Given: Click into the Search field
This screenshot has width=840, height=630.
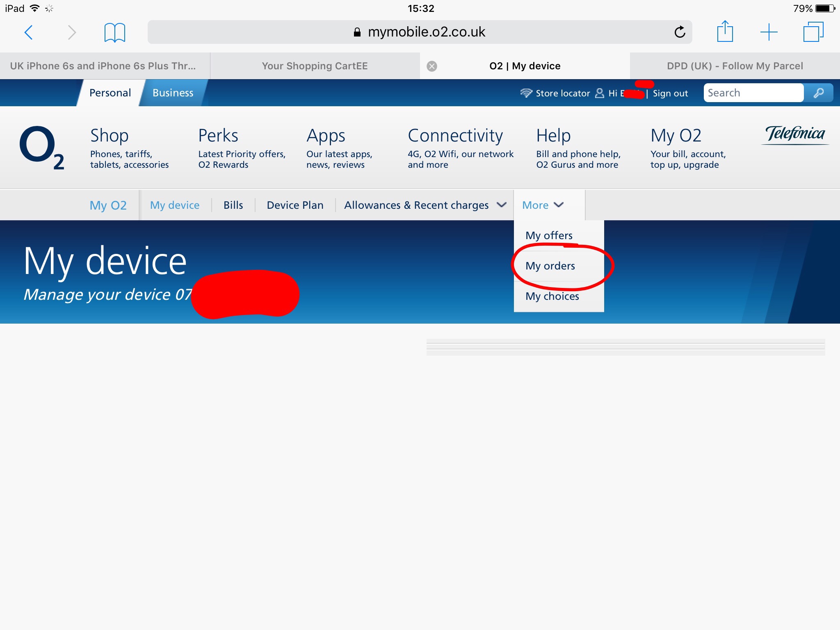Looking at the screenshot, I should pyautogui.click(x=753, y=93).
